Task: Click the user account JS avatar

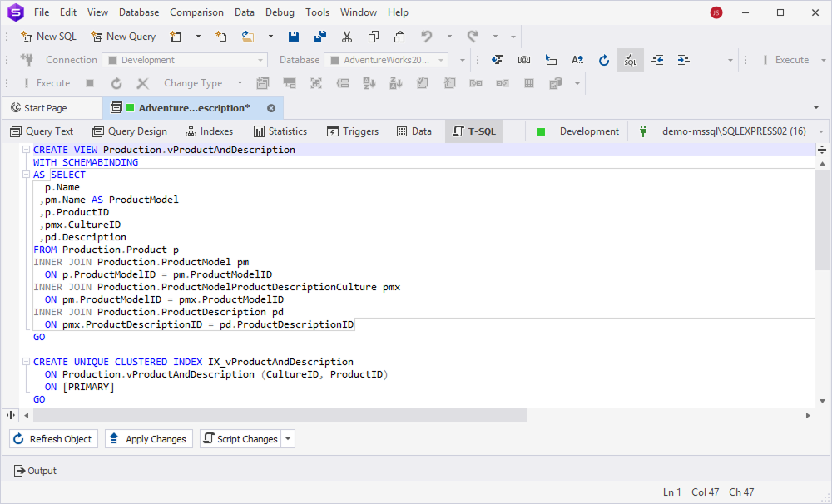Action: pos(716,12)
